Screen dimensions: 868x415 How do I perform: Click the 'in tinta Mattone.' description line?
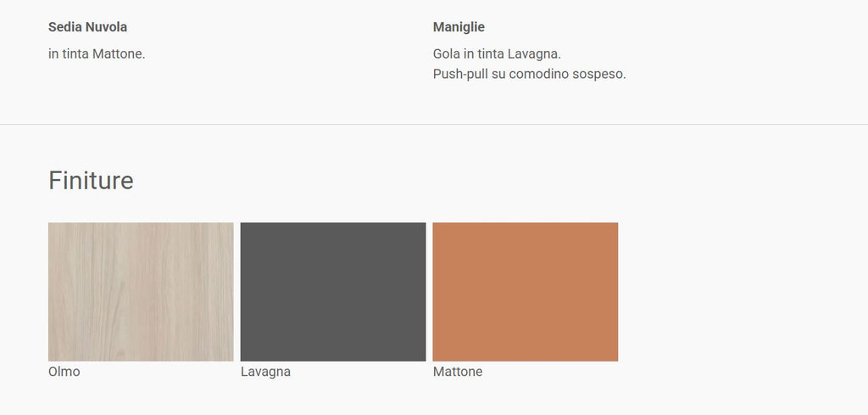click(97, 54)
